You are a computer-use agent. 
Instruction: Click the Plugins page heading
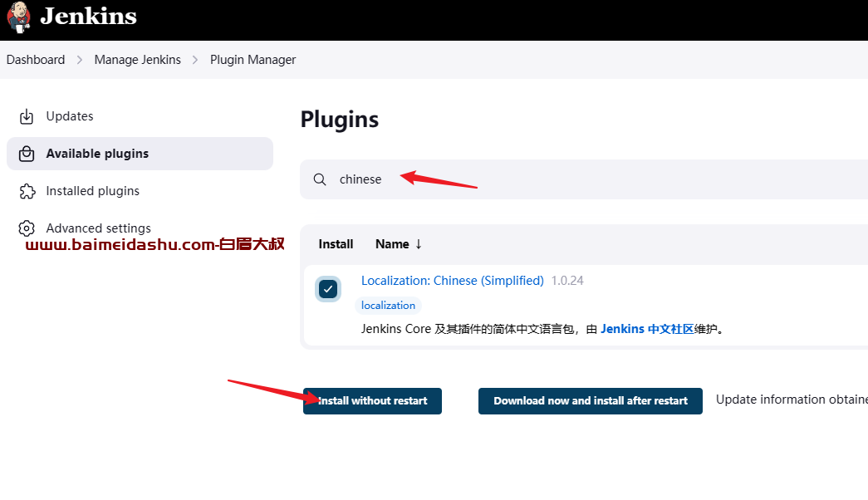click(340, 120)
